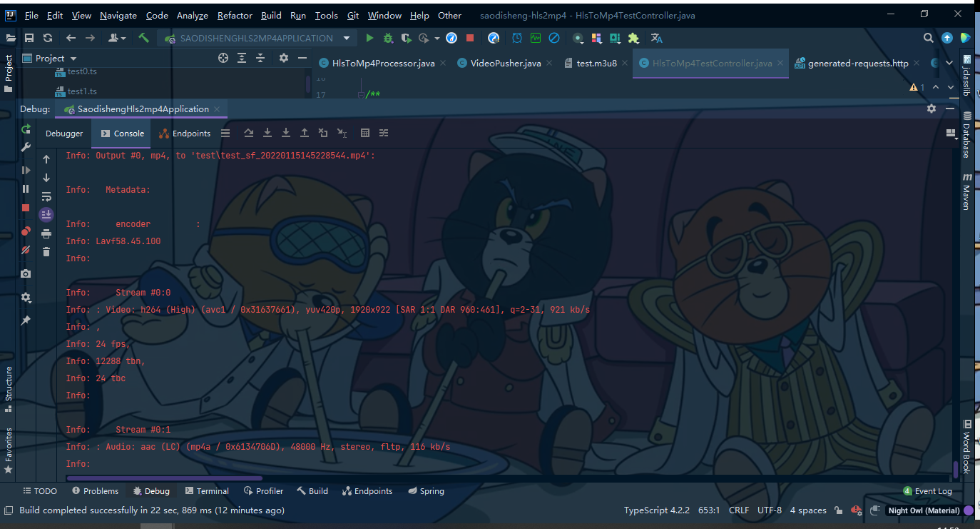Toggle the Database side panel button

pyautogui.click(x=967, y=135)
